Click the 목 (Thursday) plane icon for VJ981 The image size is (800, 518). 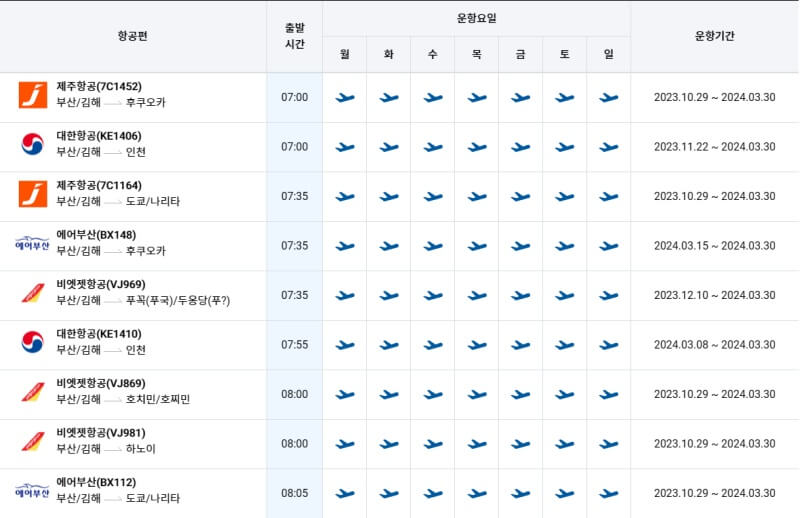[x=477, y=444]
